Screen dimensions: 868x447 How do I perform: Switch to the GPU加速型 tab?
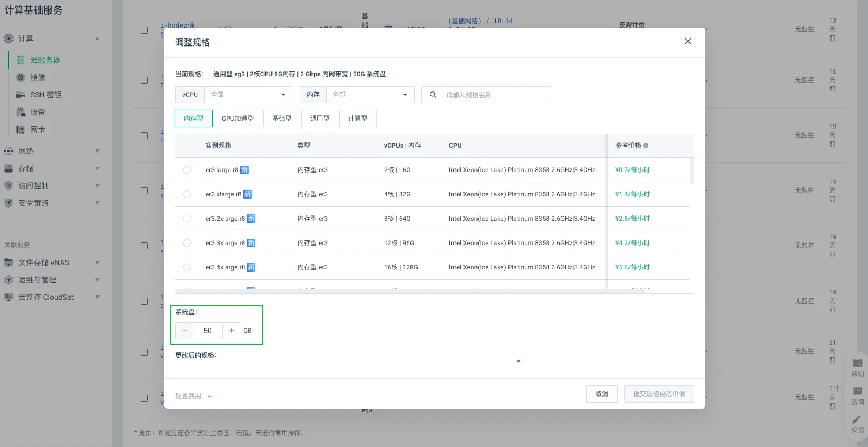(x=238, y=119)
